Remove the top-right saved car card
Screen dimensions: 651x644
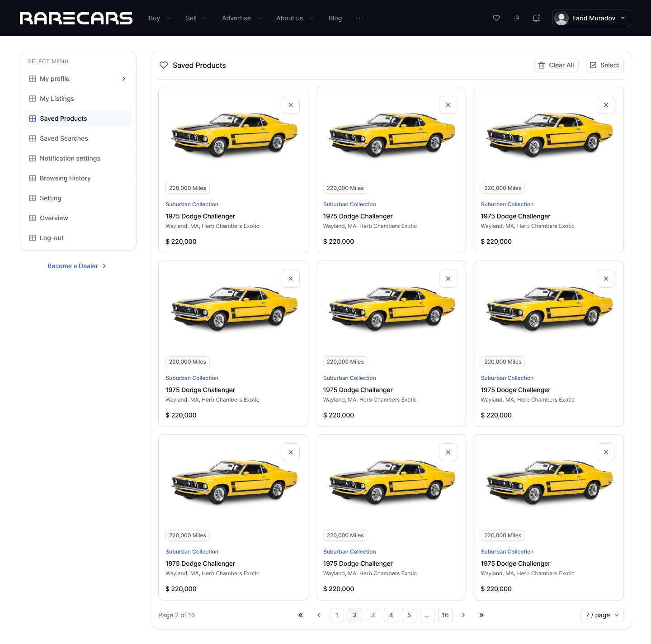click(606, 105)
